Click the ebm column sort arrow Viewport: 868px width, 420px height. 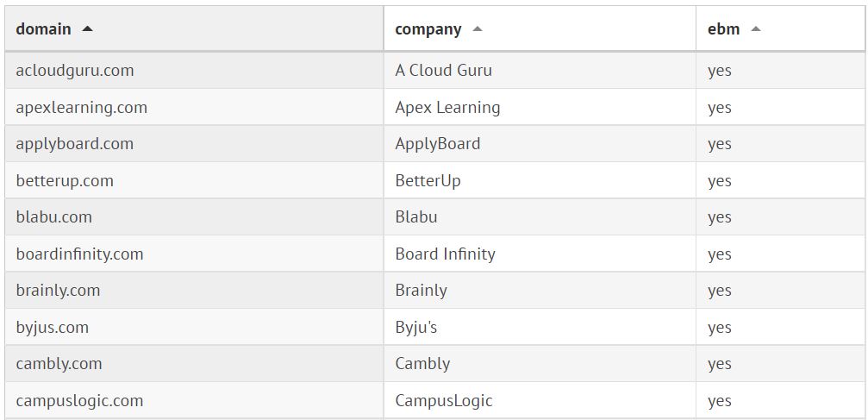coord(756,29)
